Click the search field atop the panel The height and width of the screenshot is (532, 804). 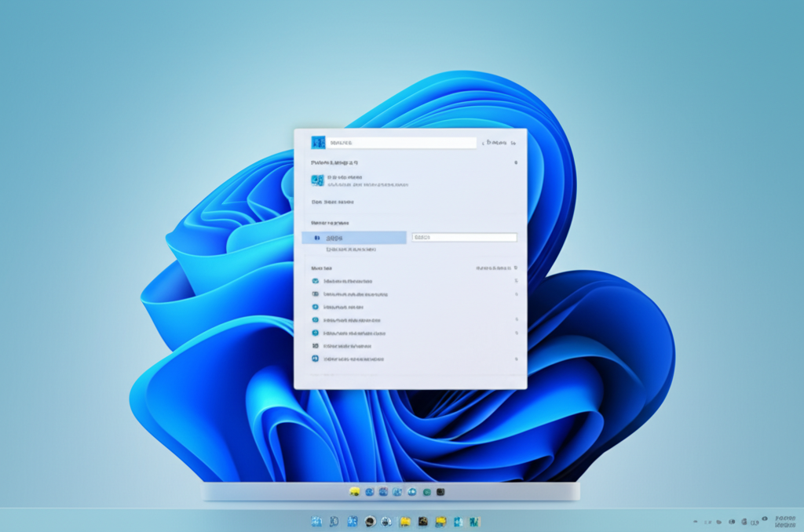coord(402,143)
